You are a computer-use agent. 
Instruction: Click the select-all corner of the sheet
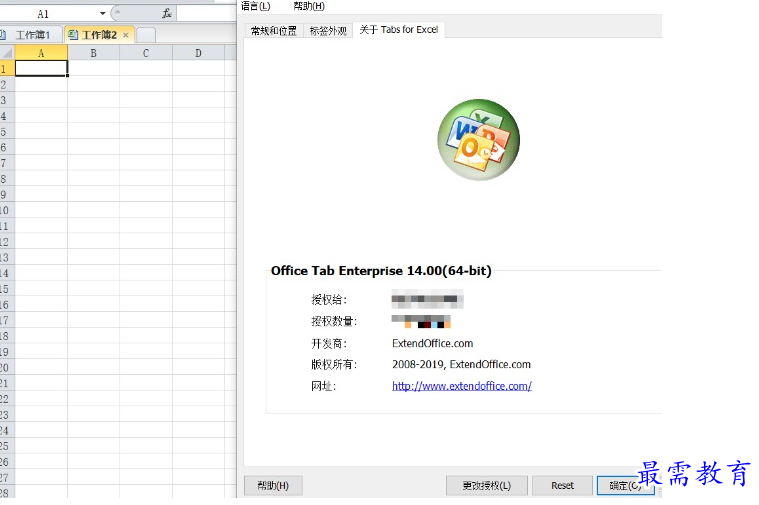[7, 53]
